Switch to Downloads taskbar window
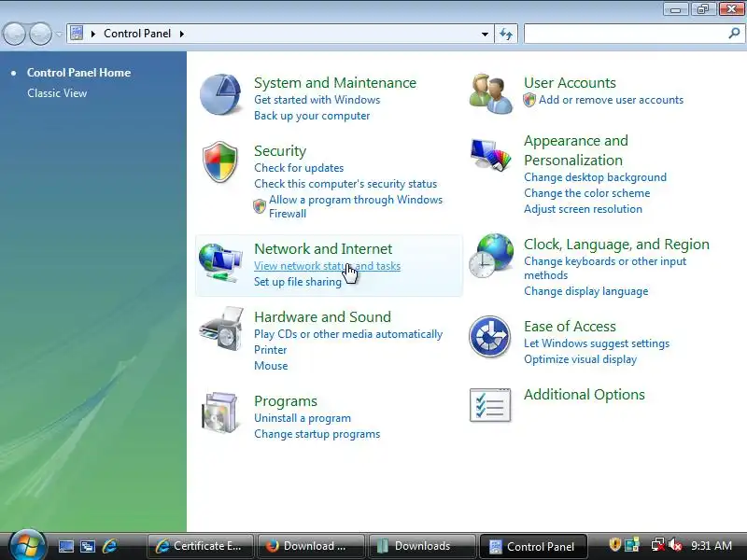The image size is (747, 560). click(422, 546)
